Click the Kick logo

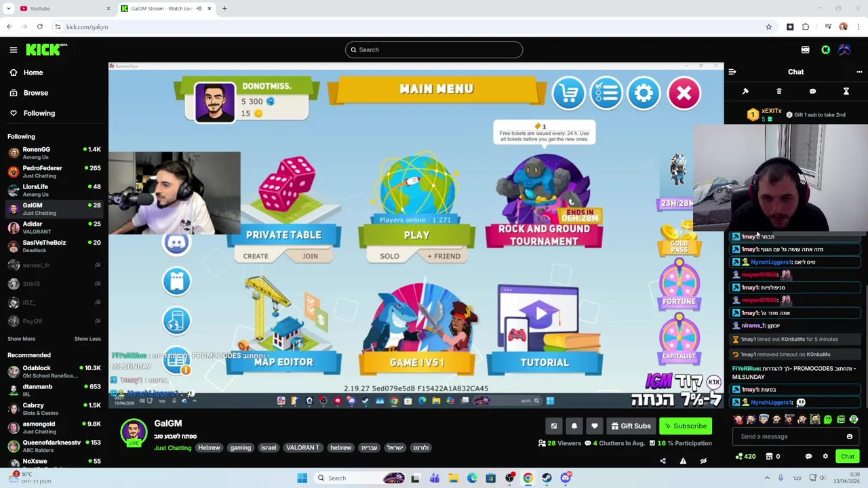tap(46, 49)
